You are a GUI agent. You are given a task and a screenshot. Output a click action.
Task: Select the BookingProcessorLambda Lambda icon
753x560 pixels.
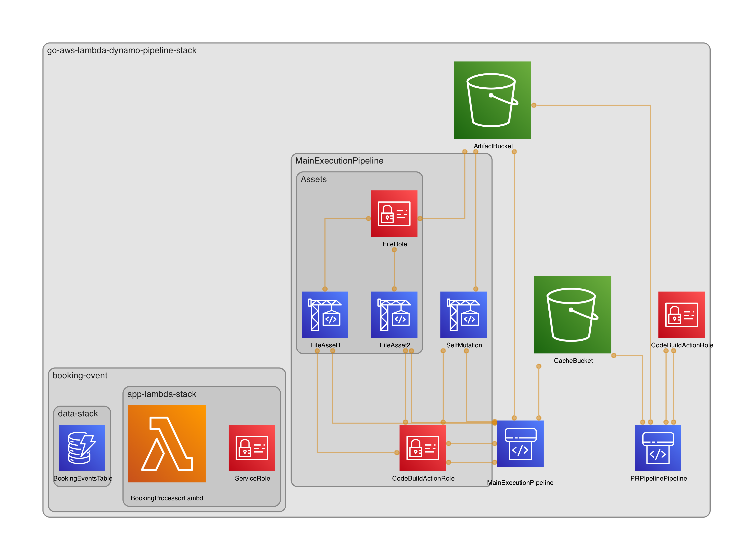(x=167, y=444)
